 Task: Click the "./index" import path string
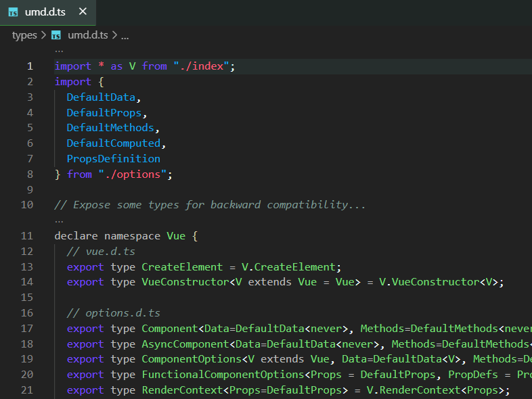202,66
